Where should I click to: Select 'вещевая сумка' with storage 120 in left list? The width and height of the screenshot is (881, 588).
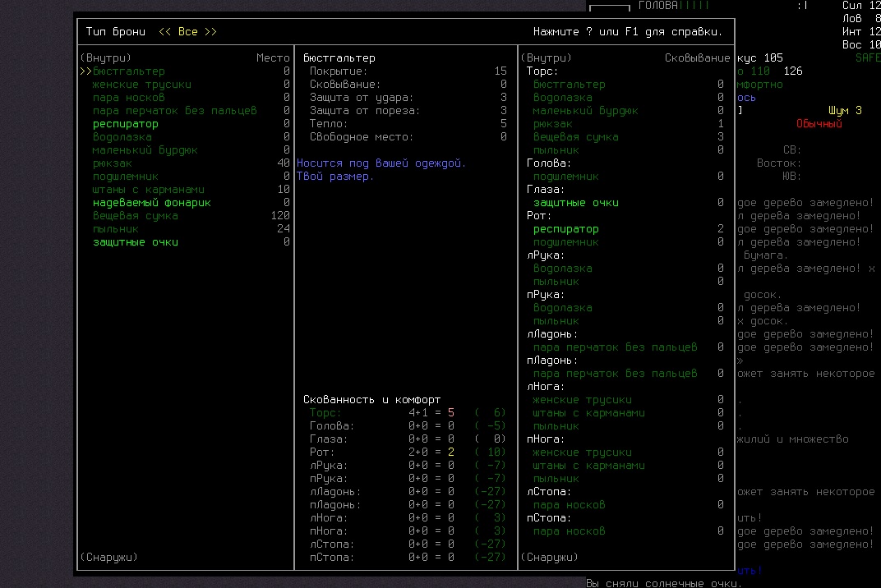coord(135,216)
